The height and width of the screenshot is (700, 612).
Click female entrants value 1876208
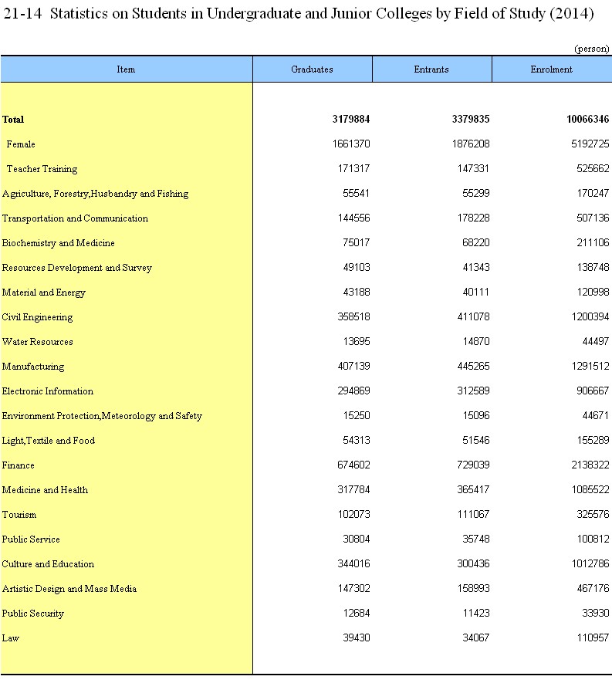(x=471, y=144)
